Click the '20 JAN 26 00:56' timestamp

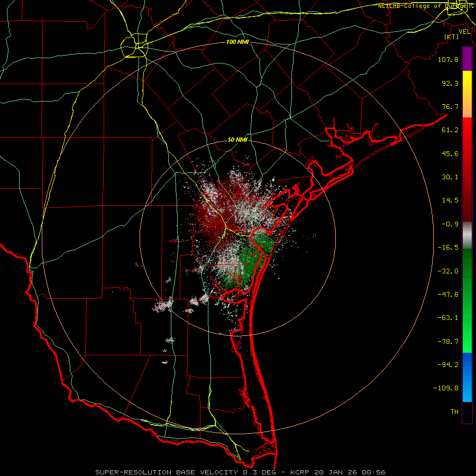[350, 472]
